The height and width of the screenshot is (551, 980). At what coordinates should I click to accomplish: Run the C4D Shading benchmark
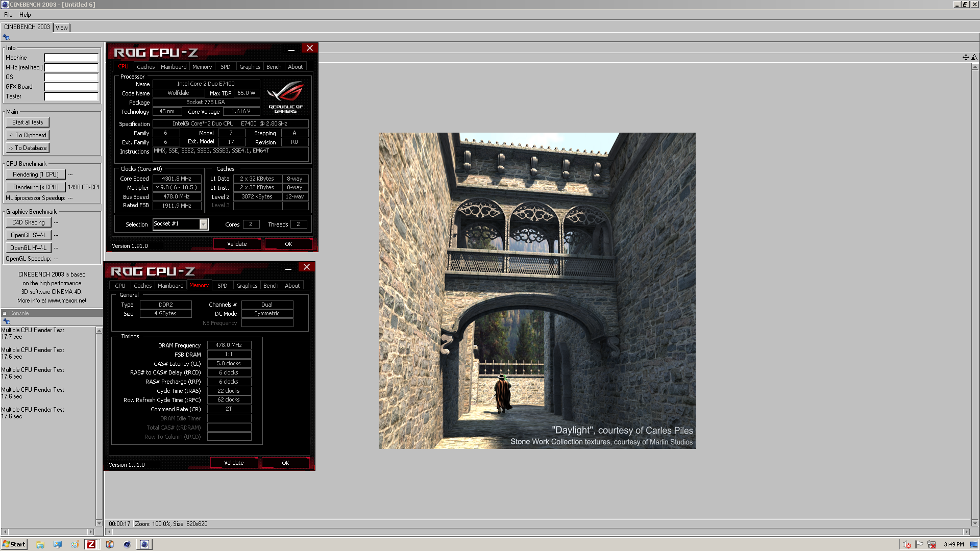click(29, 222)
